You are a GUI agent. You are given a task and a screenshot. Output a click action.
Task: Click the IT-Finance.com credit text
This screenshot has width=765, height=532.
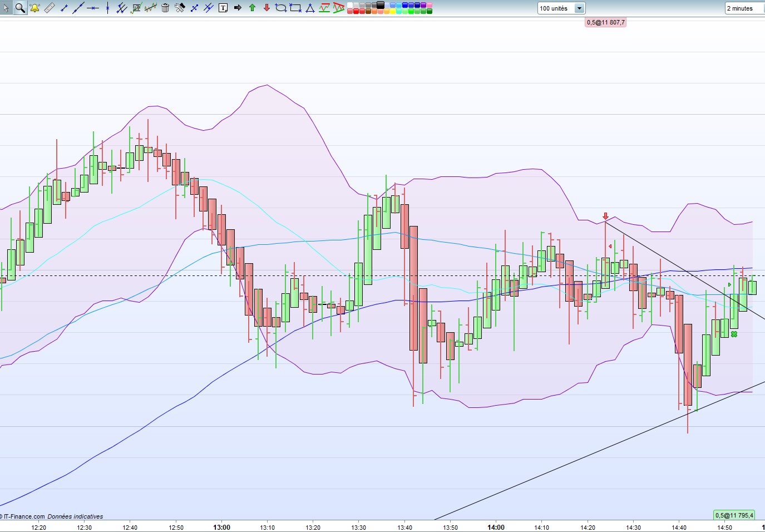tap(22, 516)
